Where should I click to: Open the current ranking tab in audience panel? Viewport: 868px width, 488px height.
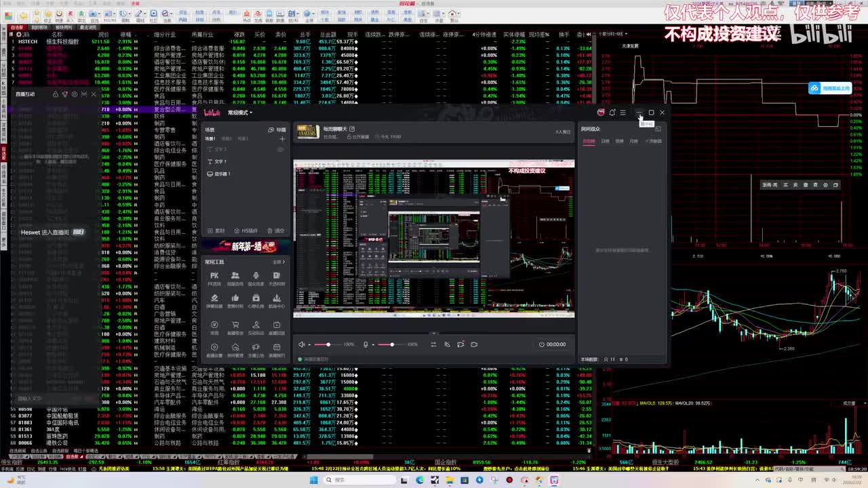pyautogui.click(x=589, y=141)
